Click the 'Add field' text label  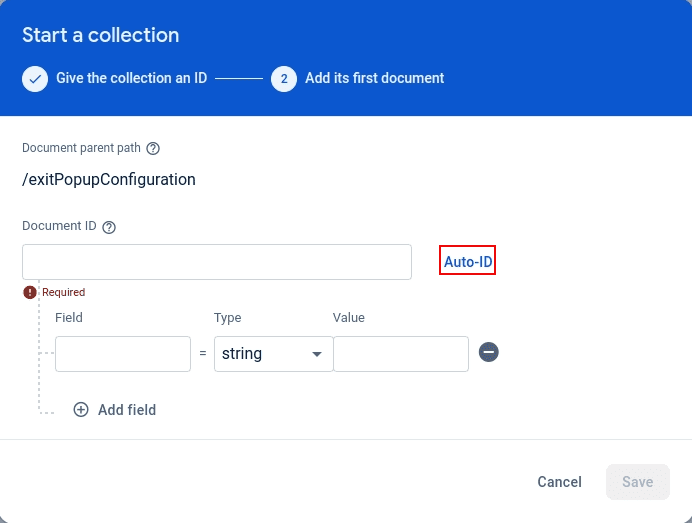[x=127, y=410]
